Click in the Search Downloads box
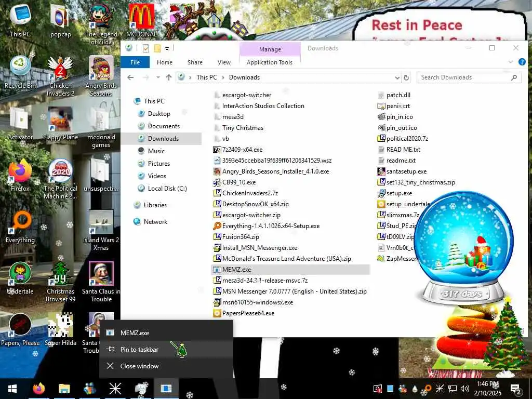This screenshot has width=532, height=399. point(465,77)
